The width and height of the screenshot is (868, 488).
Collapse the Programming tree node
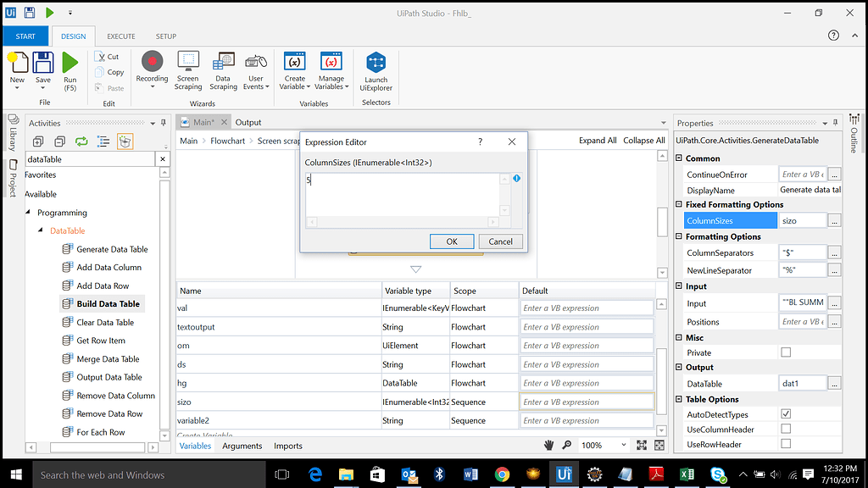28,213
